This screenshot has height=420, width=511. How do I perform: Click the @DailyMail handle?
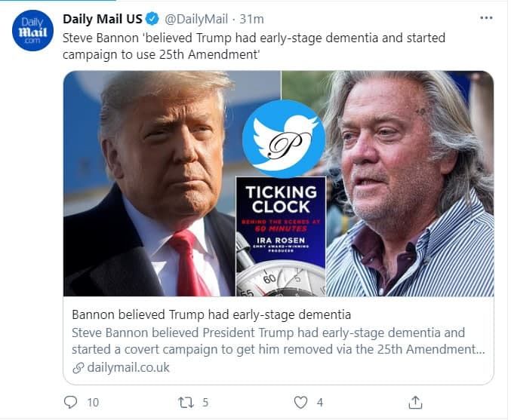pyautogui.click(x=195, y=18)
